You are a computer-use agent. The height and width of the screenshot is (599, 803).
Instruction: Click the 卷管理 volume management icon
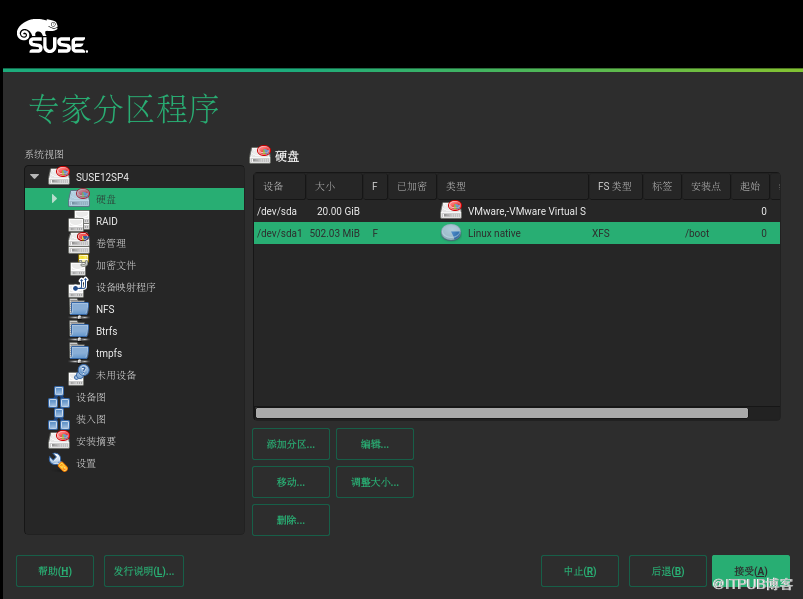pos(79,243)
